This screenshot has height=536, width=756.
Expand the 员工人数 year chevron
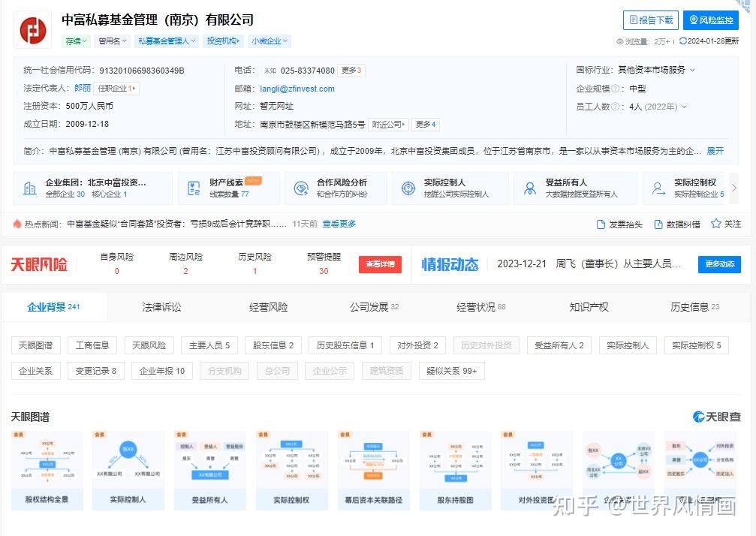pyautogui.click(x=684, y=107)
